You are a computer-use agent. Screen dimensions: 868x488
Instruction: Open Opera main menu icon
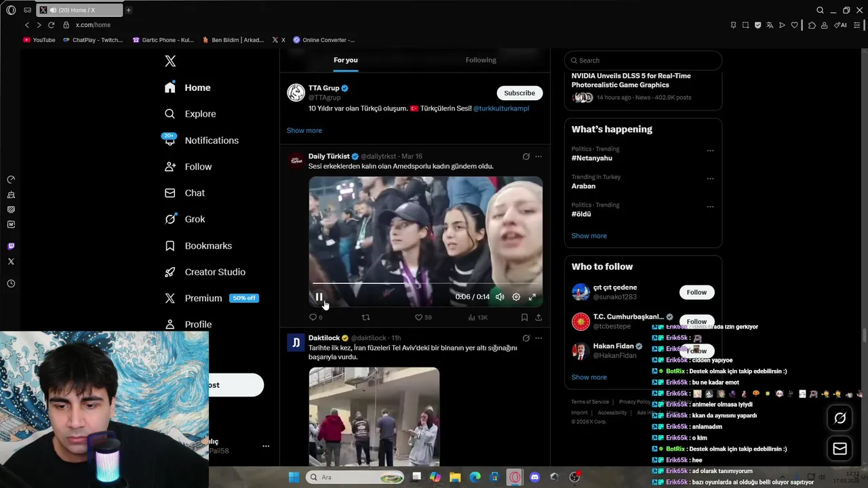pyautogui.click(x=11, y=10)
